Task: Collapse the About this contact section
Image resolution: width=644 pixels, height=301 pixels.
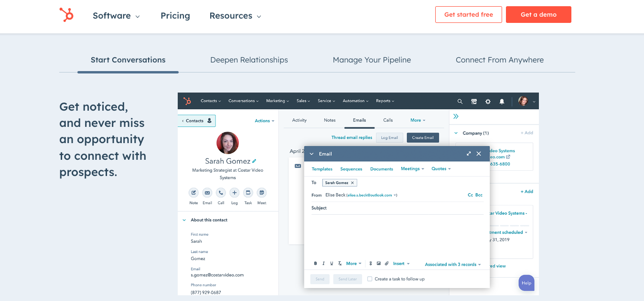Action: [184, 220]
